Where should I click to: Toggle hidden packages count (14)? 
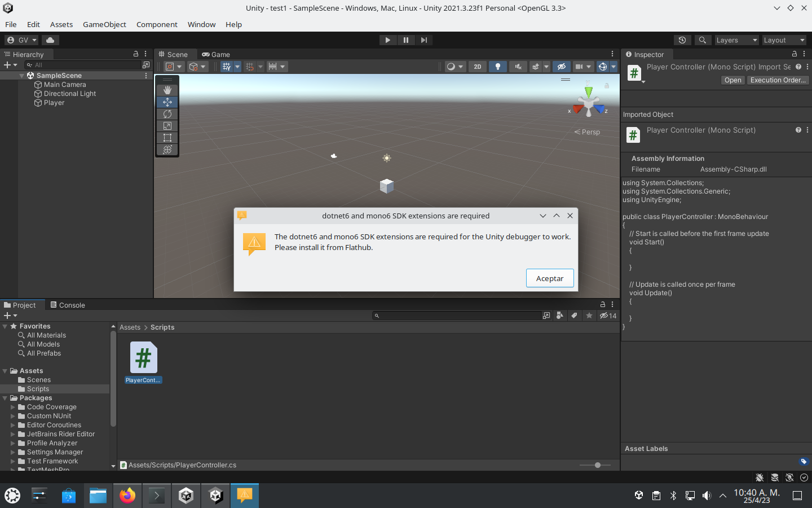(x=608, y=316)
